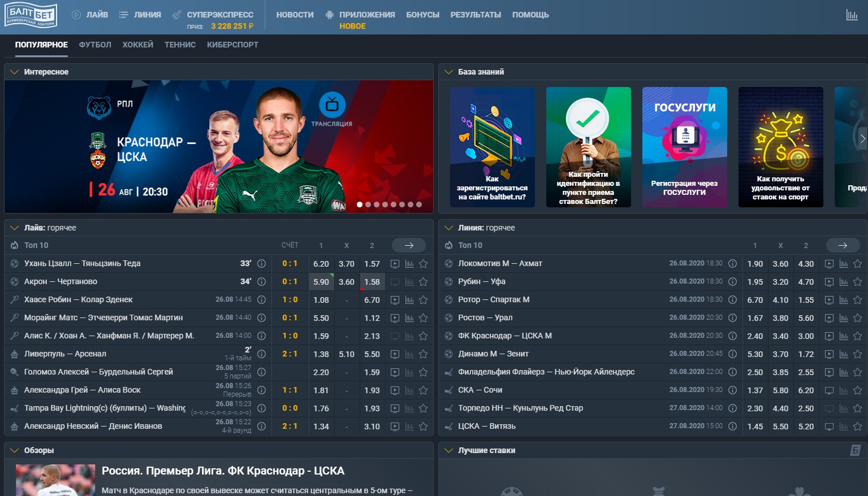Favorite Локомотив М — Ахмат match
This screenshot has height=496, width=868.
point(857,264)
